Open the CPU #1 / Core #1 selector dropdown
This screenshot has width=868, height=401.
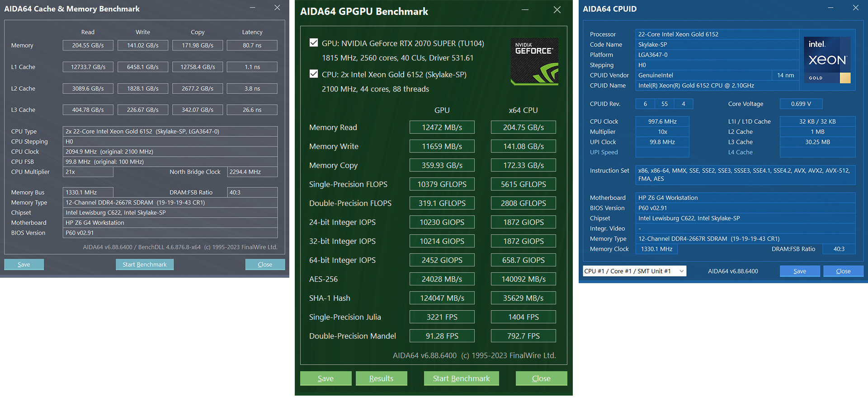tap(634, 271)
